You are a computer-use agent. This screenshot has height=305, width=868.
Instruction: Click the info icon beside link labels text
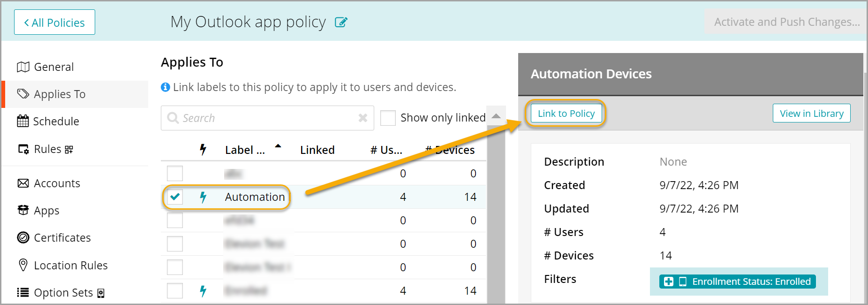coord(166,87)
